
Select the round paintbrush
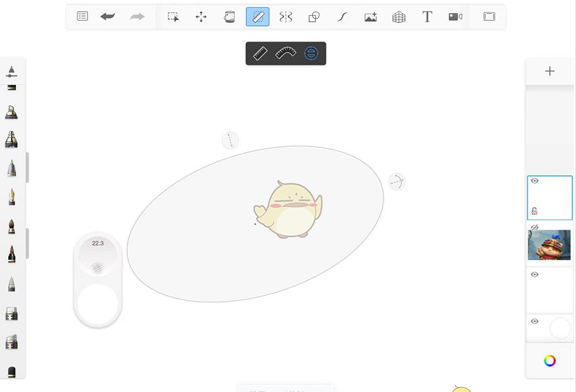(12, 226)
